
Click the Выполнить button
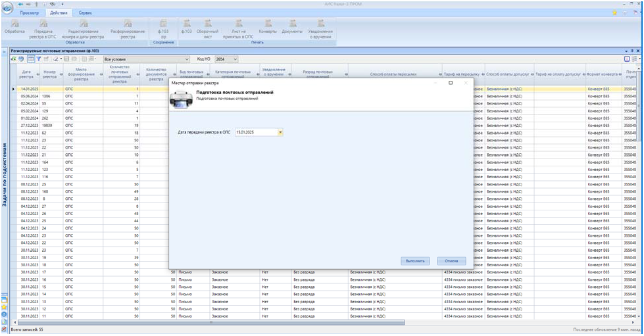point(415,261)
